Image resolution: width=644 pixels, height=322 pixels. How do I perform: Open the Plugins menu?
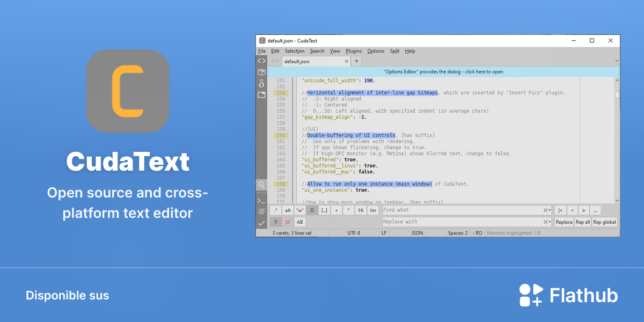354,51
